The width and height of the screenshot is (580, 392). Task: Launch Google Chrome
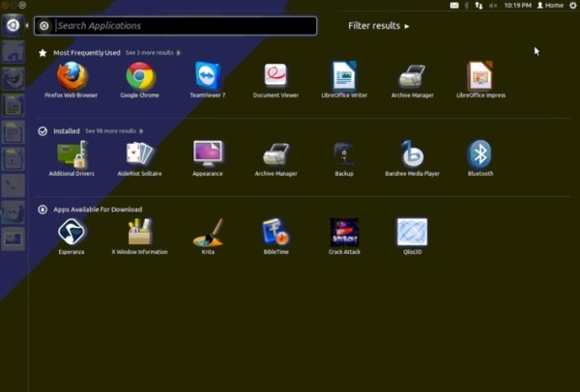point(140,75)
